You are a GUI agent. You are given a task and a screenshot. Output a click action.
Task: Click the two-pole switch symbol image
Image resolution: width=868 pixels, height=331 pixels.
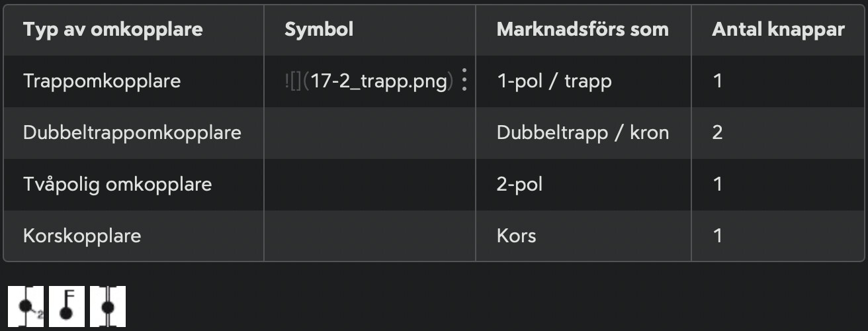(x=107, y=307)
